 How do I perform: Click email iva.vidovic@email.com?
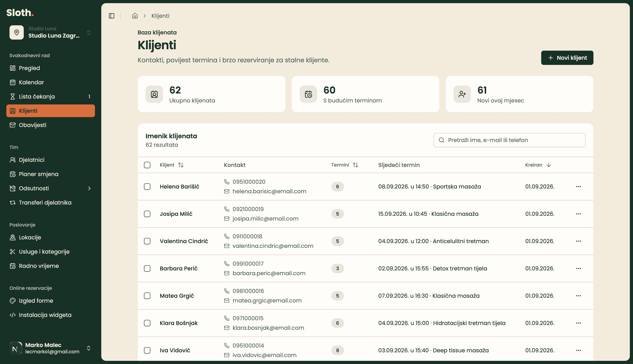click(264, 355)
